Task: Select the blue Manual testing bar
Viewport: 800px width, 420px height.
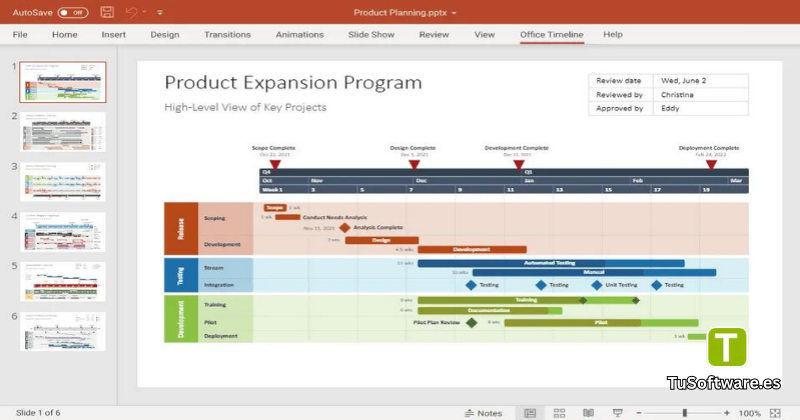Action: pos(594,273)
